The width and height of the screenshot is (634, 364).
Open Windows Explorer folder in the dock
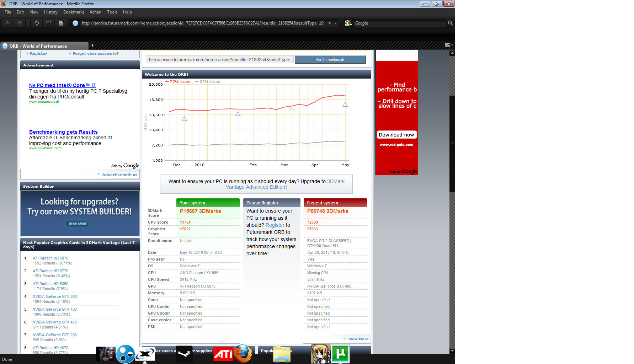(282, 354)
